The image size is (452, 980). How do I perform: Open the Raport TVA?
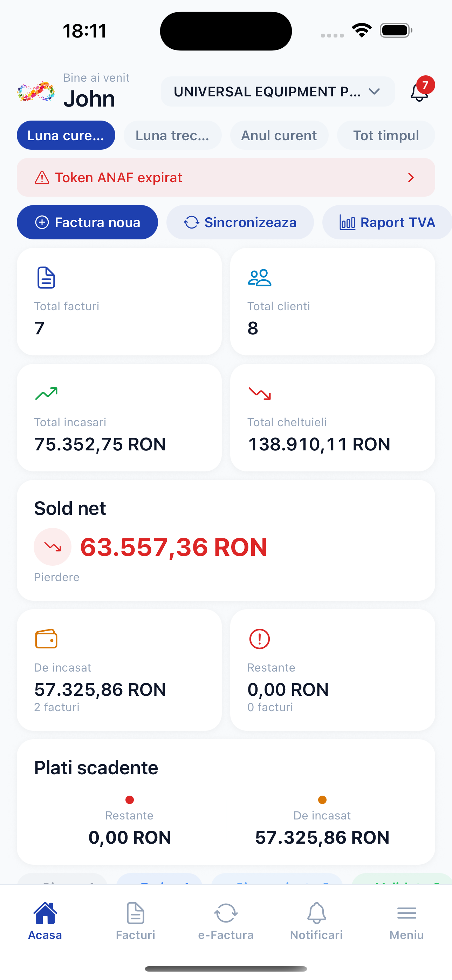tap(387, 223)
